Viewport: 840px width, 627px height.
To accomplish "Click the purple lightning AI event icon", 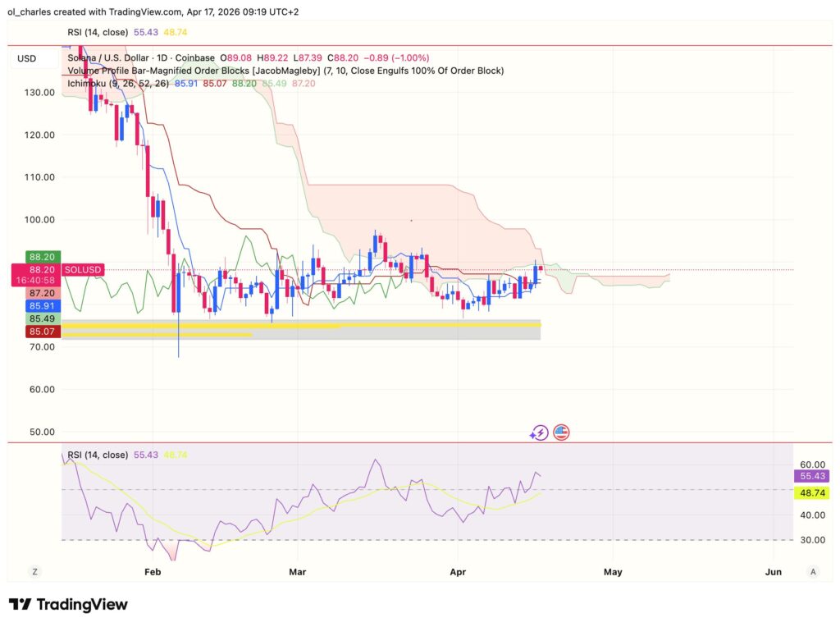I will click(x=539, y=432).
